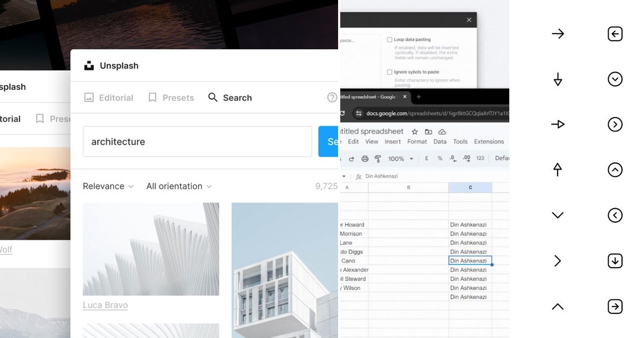This screenshot has width=644, height=338.
Task: Click the architecture search input field
Action: point(197,141)
